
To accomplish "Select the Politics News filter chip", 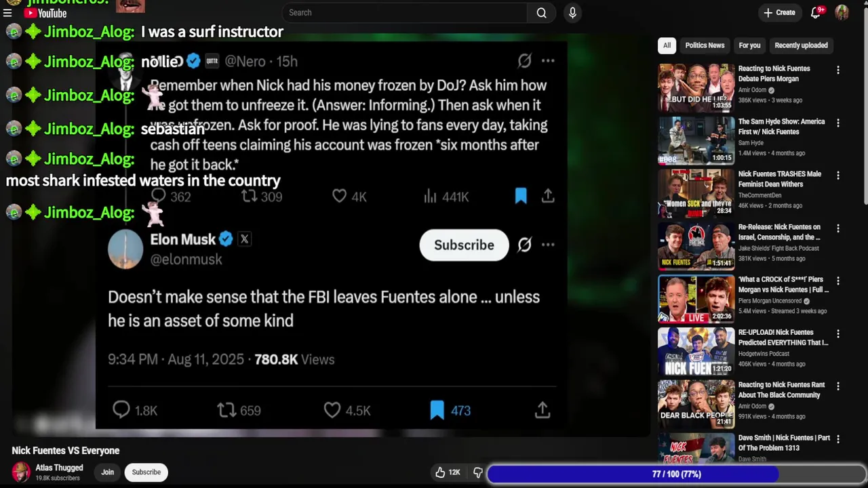I will [x=705, y=45].
